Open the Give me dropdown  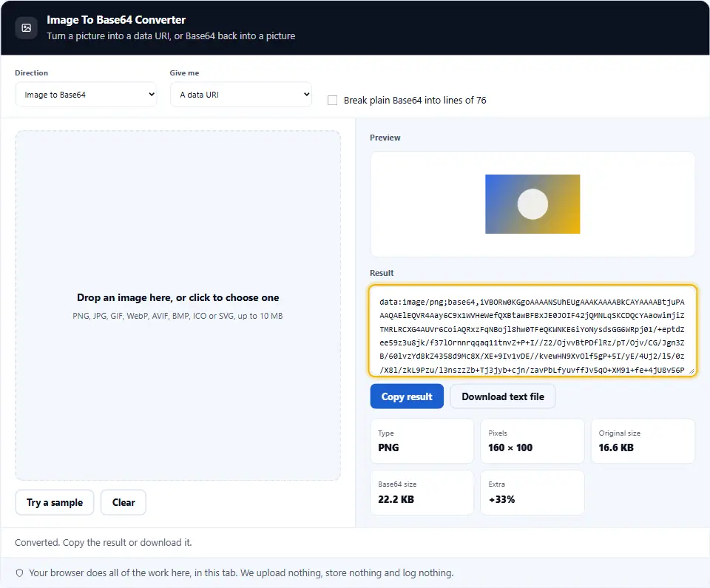coord(241,95)
